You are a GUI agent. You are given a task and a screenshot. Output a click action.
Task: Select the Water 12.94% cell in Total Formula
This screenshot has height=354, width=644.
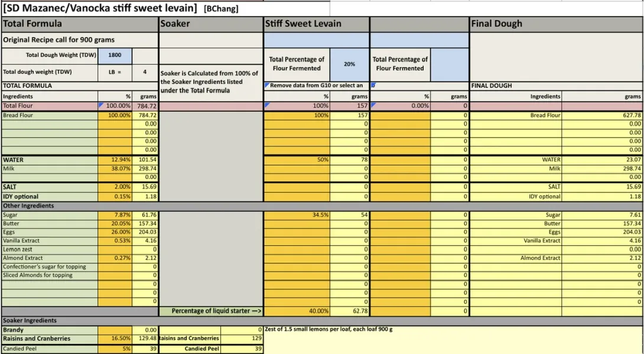pos(115,160)
